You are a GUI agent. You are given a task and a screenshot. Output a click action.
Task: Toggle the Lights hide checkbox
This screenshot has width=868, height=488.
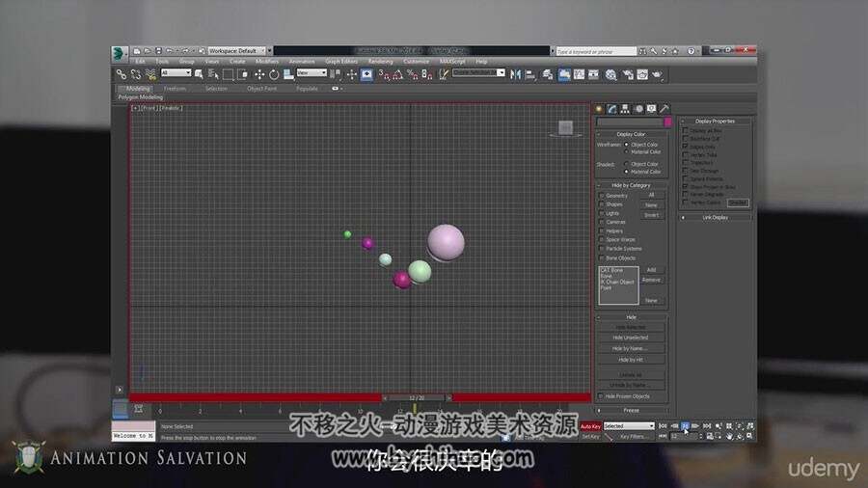click(x=602, y=213)
